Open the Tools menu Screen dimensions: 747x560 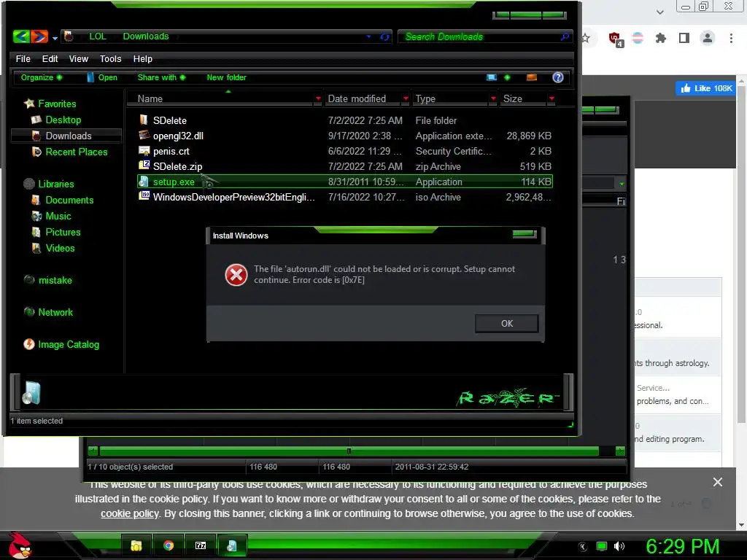click(x=111, y=58)
